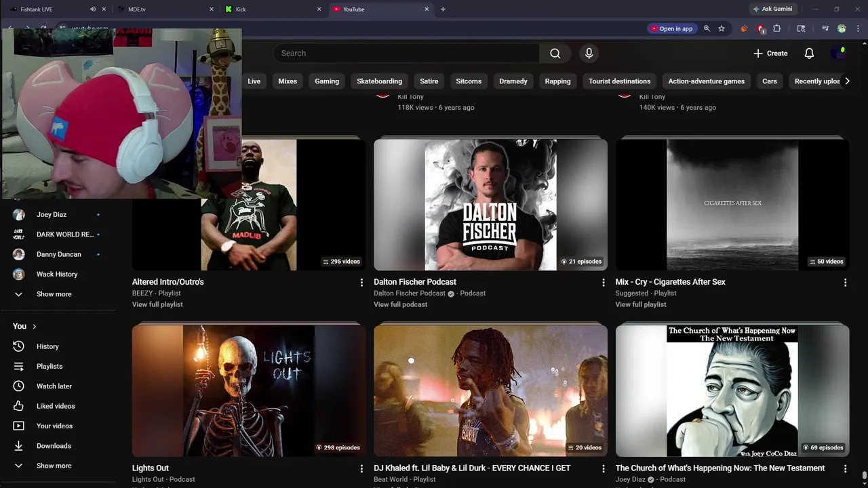
Task: Select the Dramedy filter chip
Action: click(x=513, y=81)
